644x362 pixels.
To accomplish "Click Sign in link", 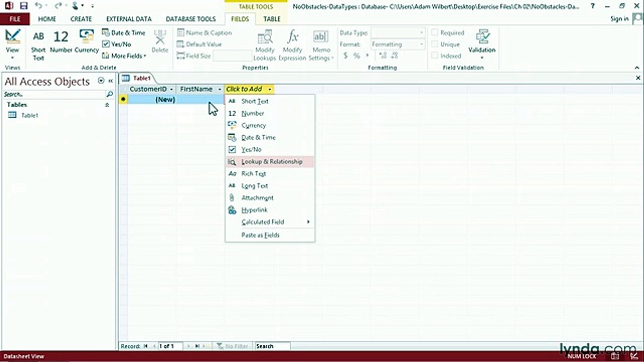I will [619, 19].
